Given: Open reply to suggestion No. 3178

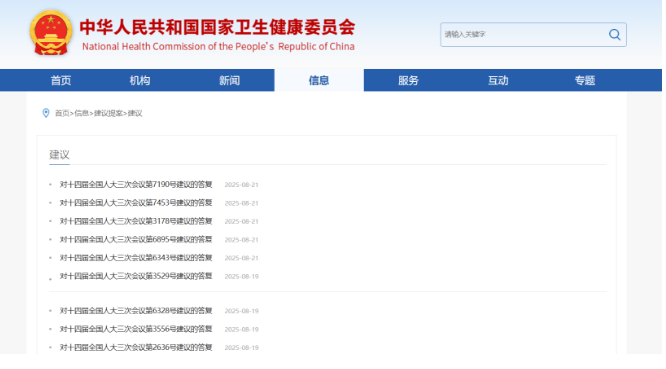Looking at the screenshot, I should (x=136, y=221).
